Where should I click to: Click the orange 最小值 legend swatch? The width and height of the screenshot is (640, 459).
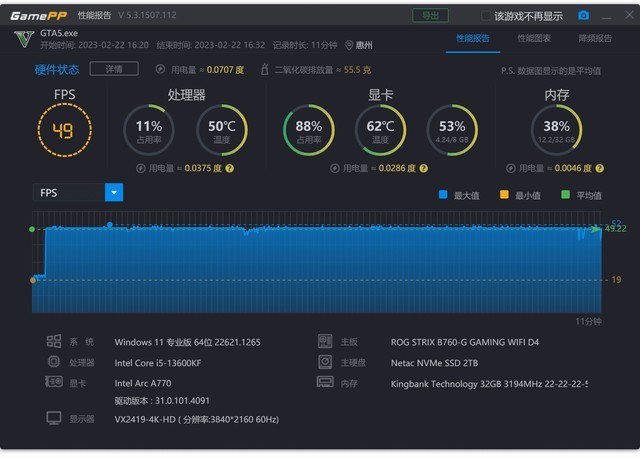tap(504, 195)
